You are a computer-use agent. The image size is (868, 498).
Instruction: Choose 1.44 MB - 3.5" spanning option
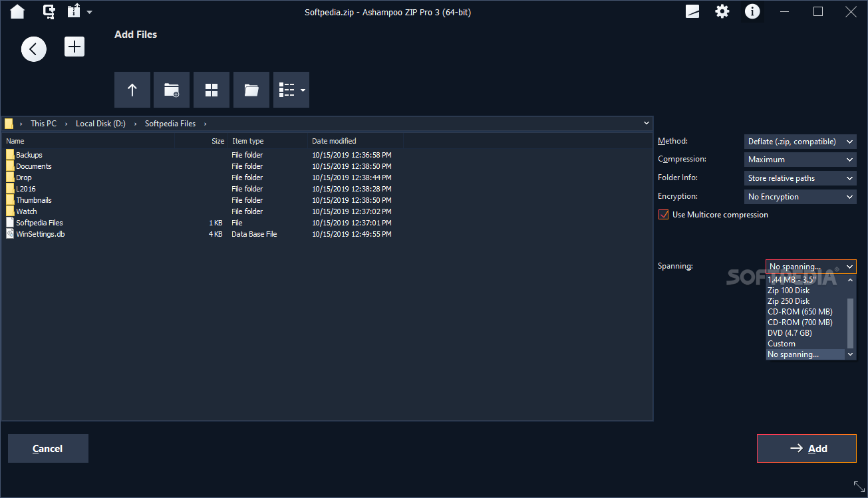[806, 280]
